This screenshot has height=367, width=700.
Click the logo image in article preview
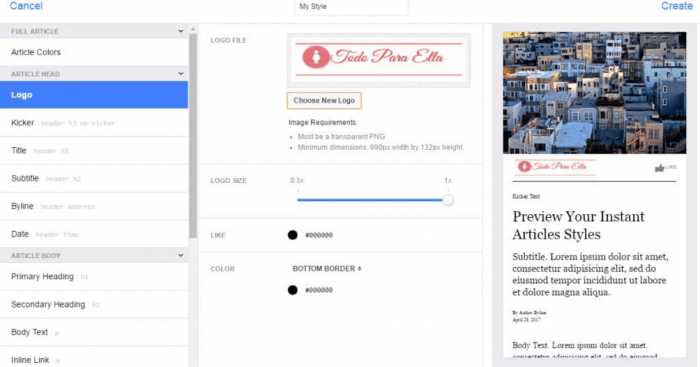click(554, 167)
